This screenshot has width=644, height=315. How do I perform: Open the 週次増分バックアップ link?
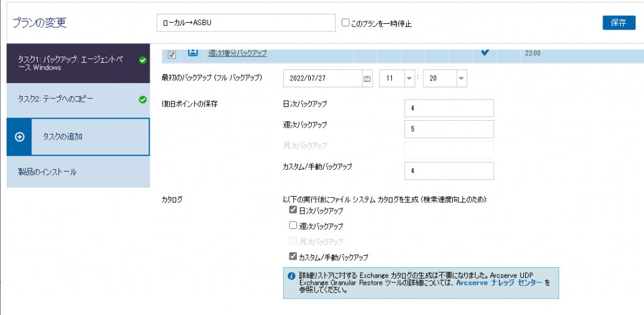237,53
